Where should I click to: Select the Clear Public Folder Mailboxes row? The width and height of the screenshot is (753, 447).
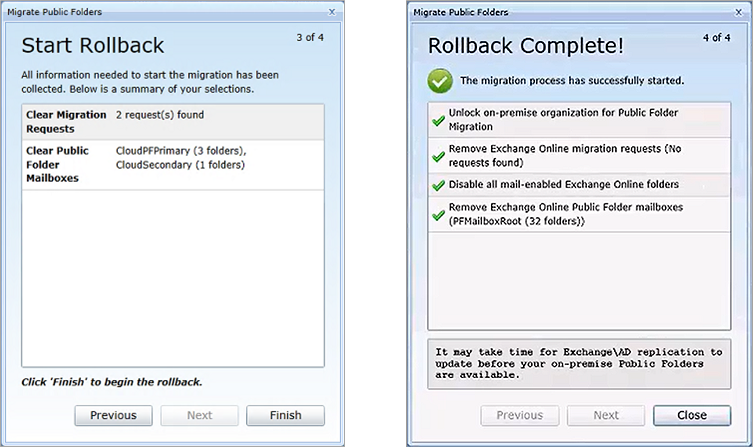(x=173, y=163)
